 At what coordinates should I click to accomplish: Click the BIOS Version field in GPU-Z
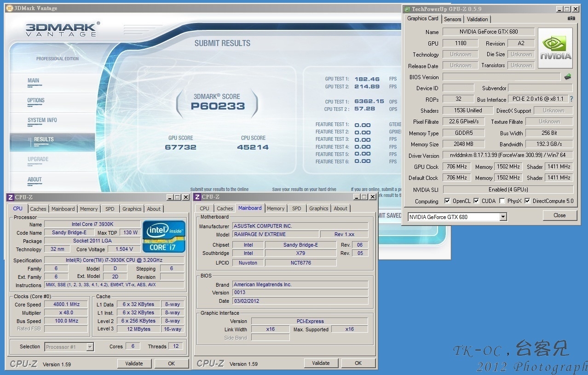[501, 77]
